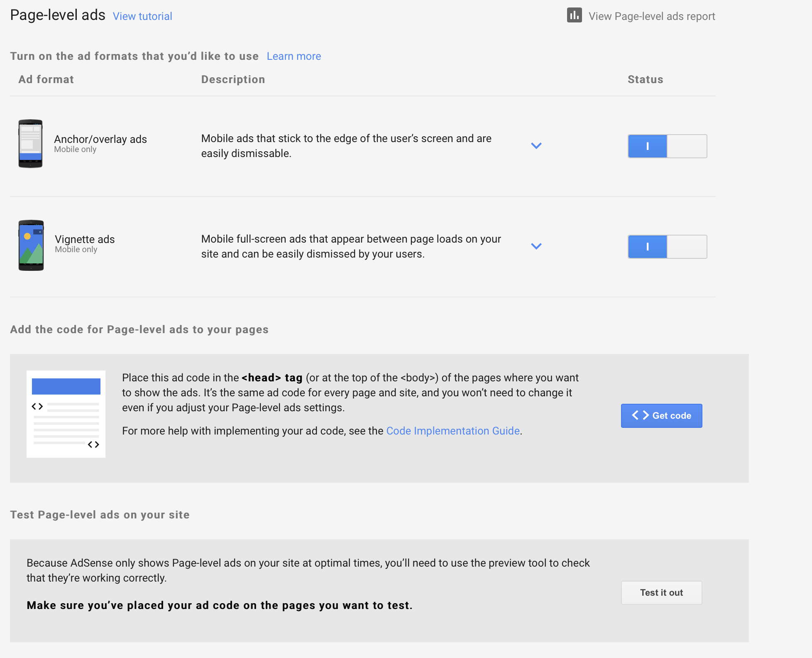Click Learn more about ad formats
Viewport: 812px width, 658px height.
tap(293, 56)
